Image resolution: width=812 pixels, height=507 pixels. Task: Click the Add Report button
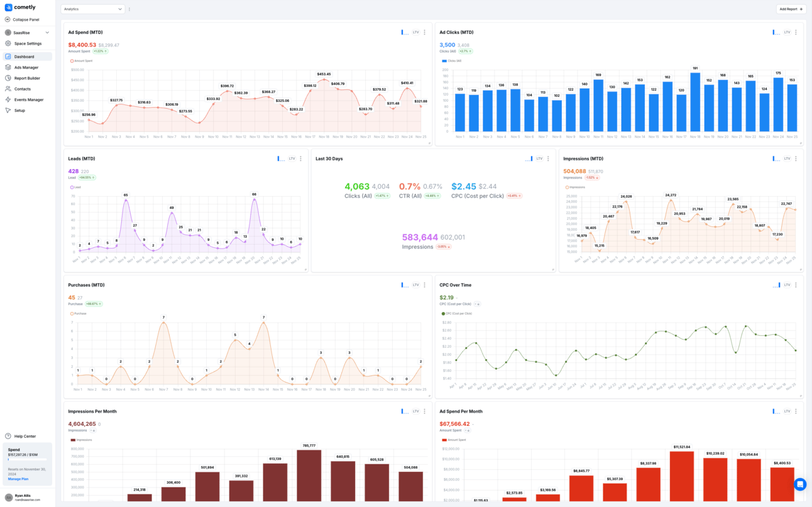(791, 9)
